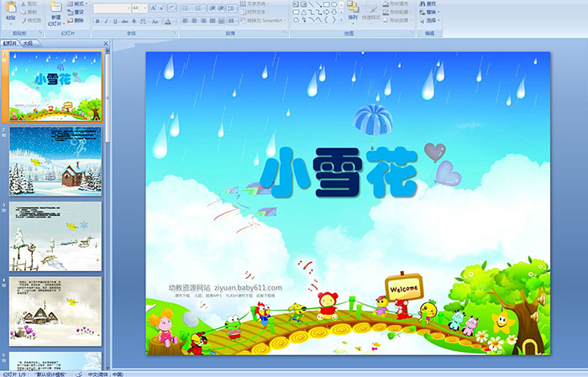Click the Reset (重设) slide button
588x377 pixels.
(78, 13)
